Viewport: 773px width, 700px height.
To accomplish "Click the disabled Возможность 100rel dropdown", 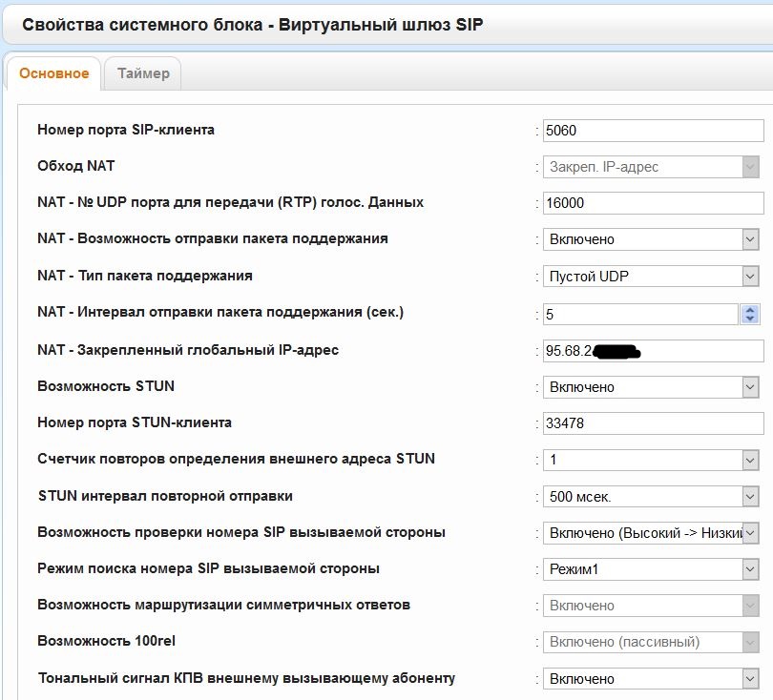I will [x=651, y=643].
